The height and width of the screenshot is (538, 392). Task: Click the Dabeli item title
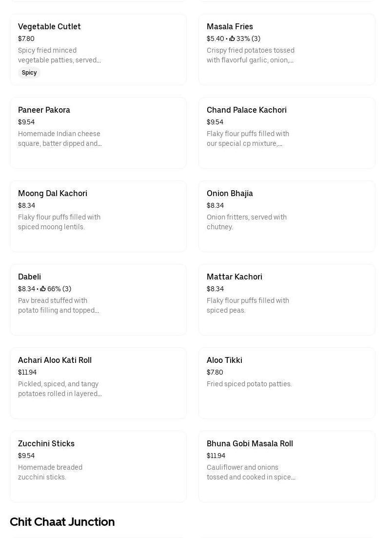pyautogui.click(x=29, y=277)
